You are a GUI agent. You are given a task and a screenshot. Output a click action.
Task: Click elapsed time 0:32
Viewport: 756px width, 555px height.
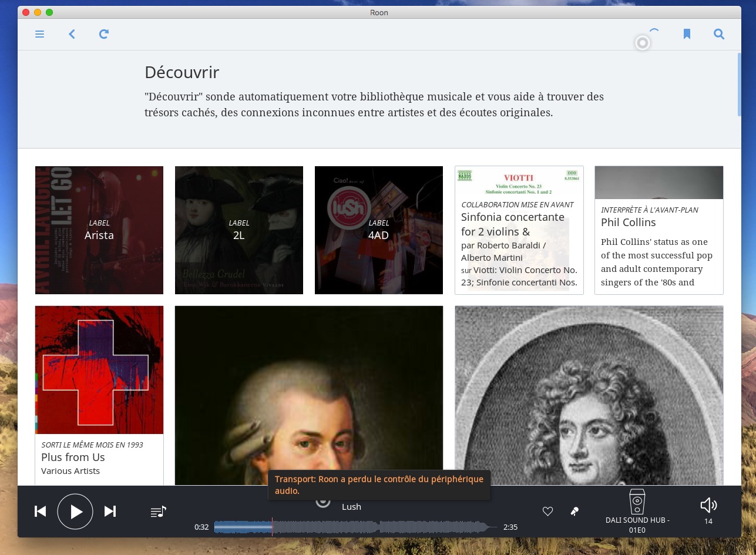point(201,527)
